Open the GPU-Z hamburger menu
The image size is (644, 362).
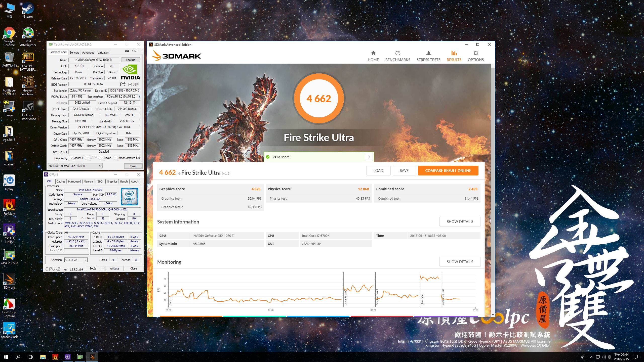click(140, 51)
